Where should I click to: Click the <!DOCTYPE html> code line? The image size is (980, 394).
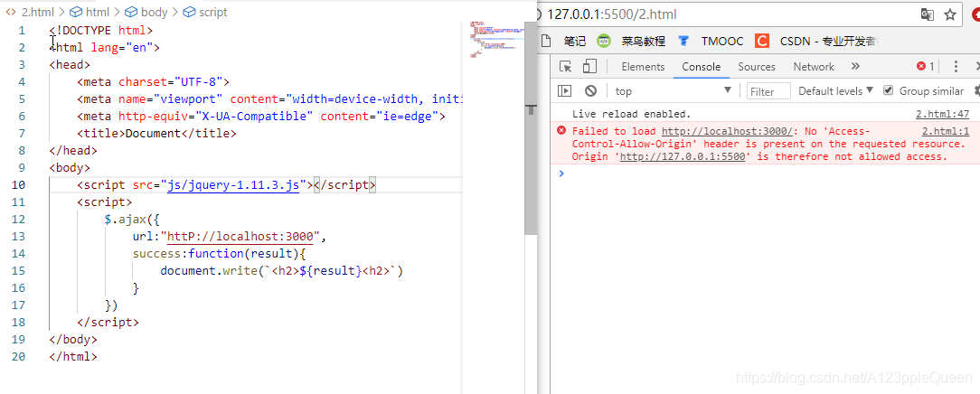point(101,31)
